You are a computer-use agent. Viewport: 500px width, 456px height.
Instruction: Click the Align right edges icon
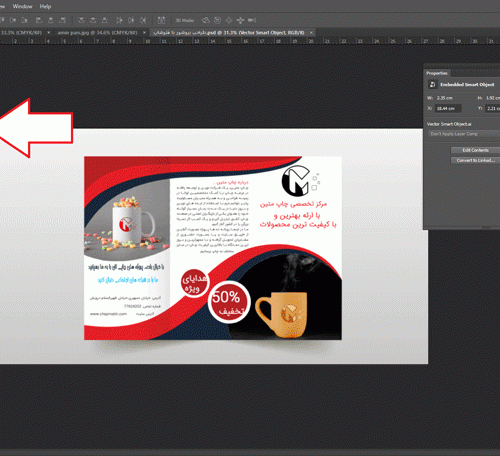click(62, 20)
